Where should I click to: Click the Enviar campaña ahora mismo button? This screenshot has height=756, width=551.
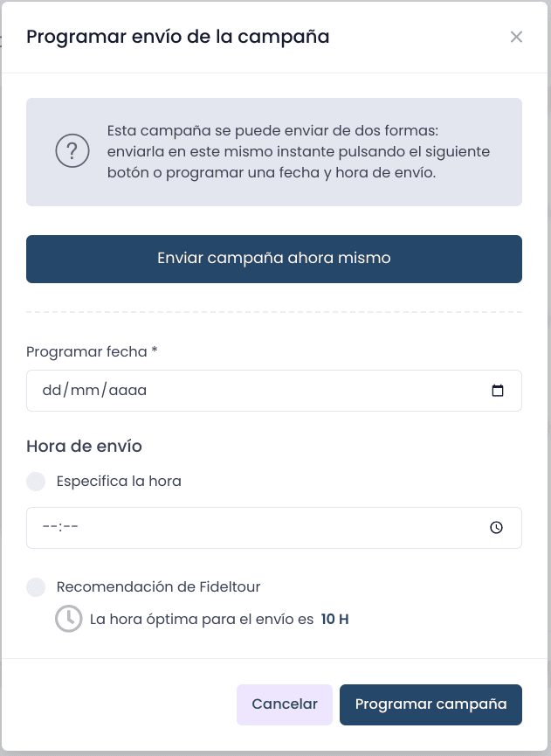tap(274, 259)
